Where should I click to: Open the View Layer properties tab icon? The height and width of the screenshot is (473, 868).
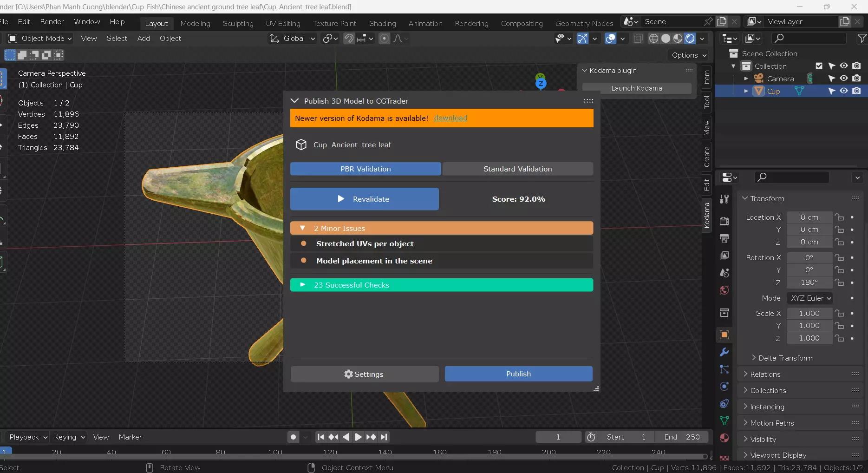[x=724, y=256]
